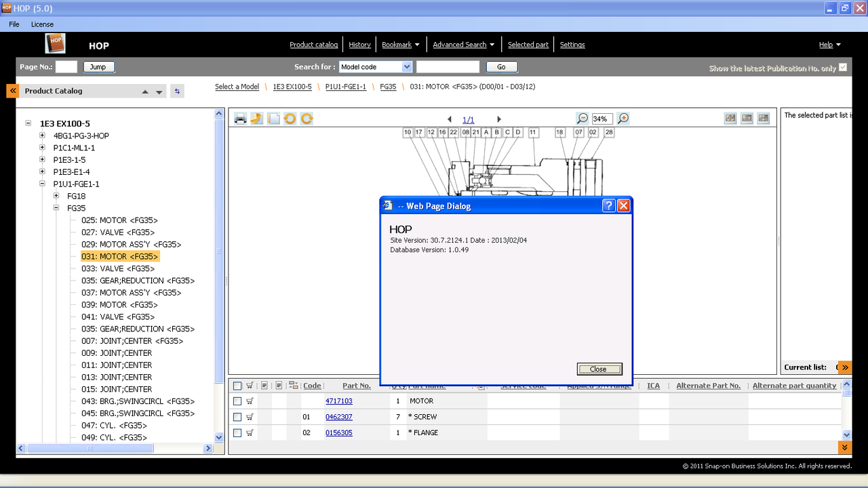Click the Jump button
Image resolution: width=868 pixels, height=488 pixels.
[x=99, y=67]
